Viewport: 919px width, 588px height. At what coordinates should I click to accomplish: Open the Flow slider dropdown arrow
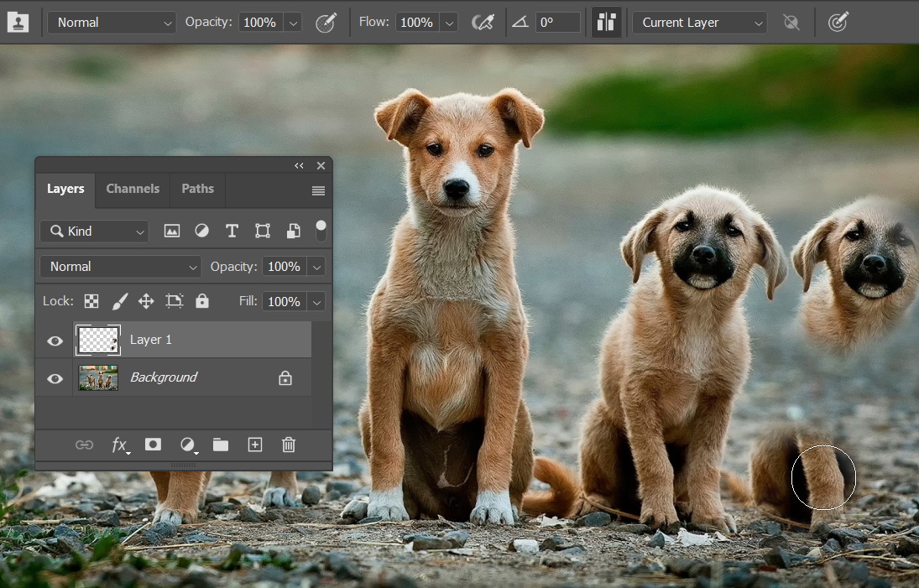coord(448,23)
